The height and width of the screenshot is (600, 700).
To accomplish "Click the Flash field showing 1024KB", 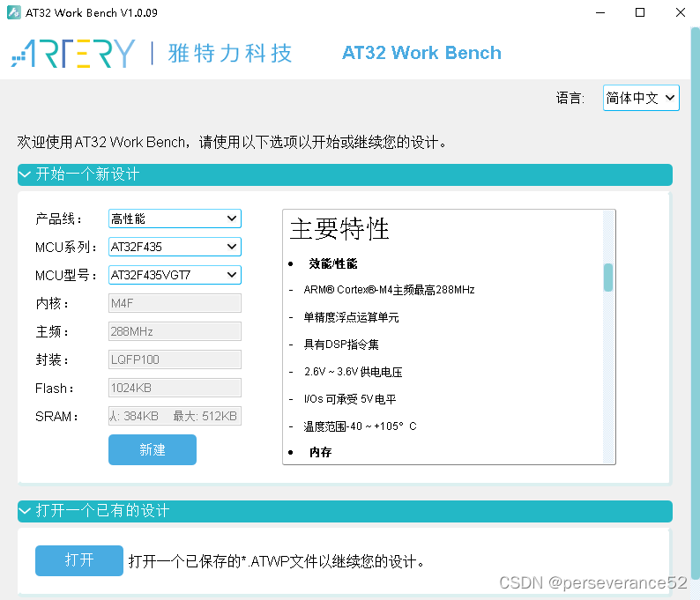I will click(x=175, y=388).
